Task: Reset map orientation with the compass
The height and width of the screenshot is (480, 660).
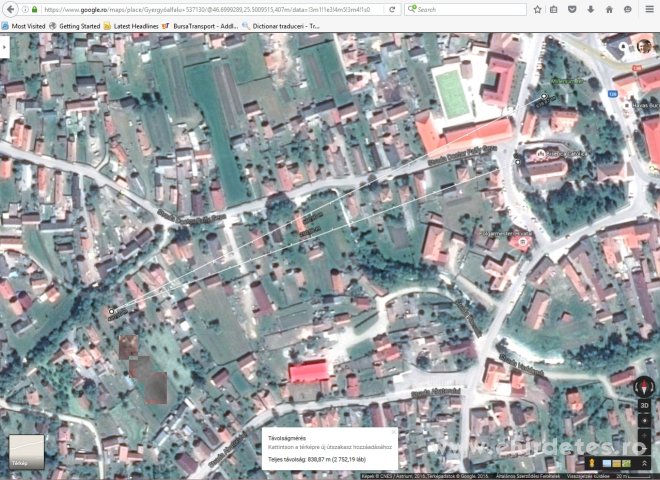Action: coord(644,387)
